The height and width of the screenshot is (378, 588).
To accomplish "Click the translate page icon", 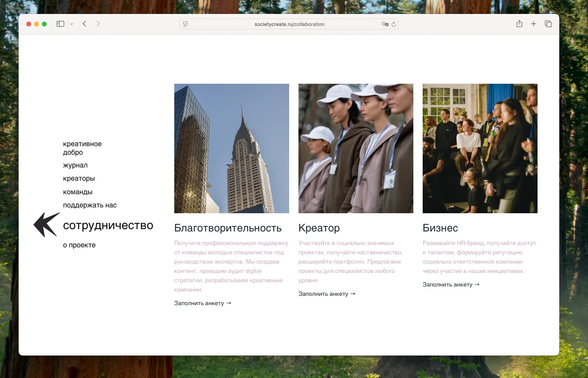I will point(385,24).
